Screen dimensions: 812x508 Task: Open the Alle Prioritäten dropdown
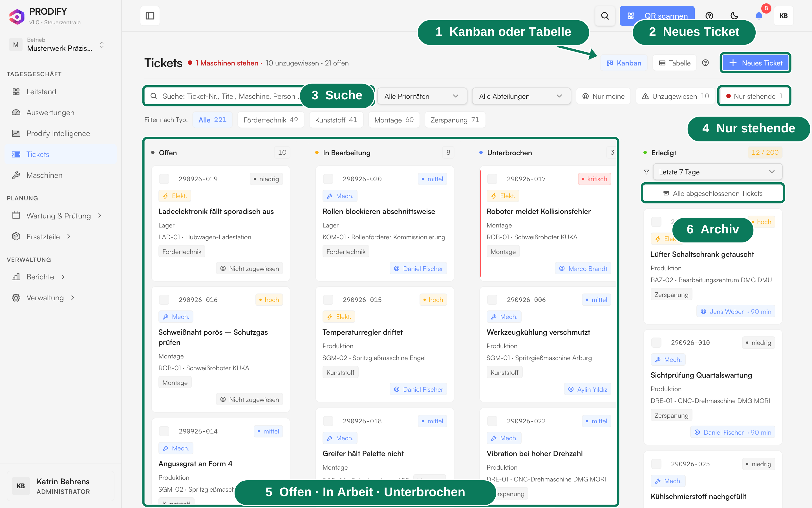click(x=422, y=97)
